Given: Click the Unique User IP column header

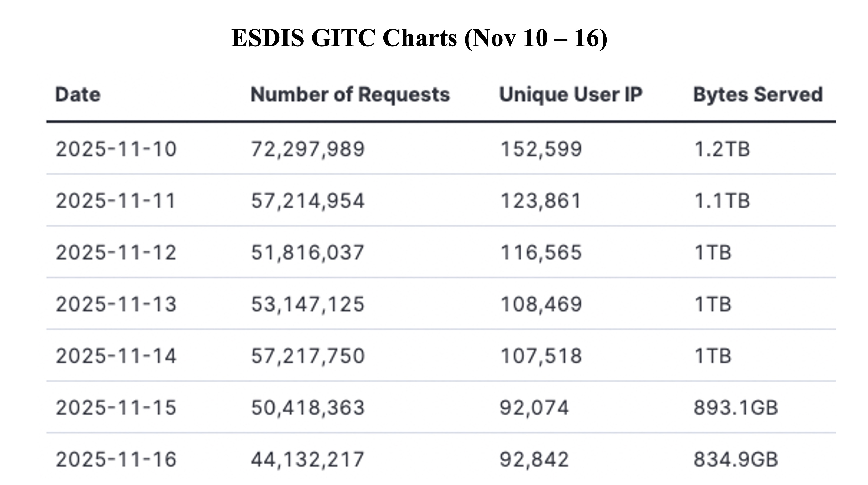Looking at the screenshot, I should (x=571, y=94).
